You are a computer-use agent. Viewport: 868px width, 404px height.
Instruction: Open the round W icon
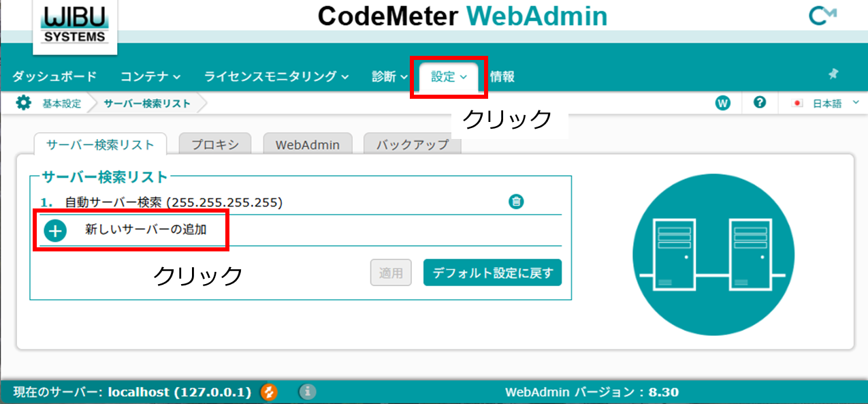pyautogui.click(x=722, y=104)
